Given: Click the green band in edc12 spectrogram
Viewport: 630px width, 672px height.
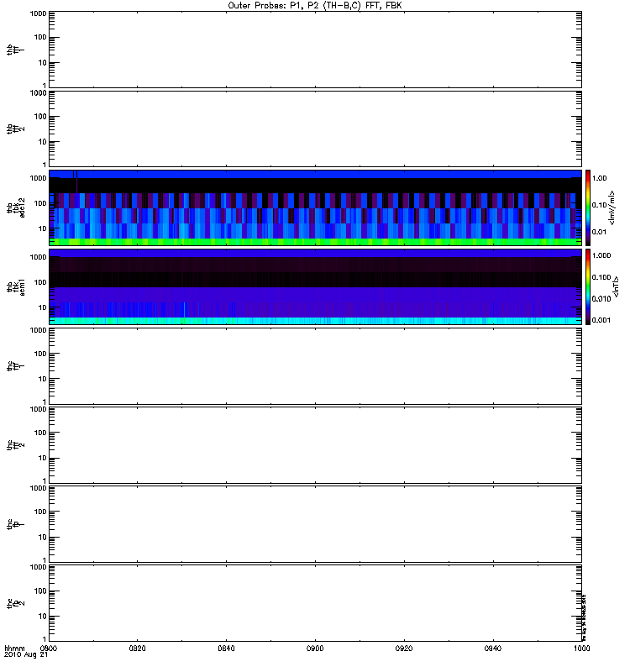Looking at the screenshot, I should point(315,241).
